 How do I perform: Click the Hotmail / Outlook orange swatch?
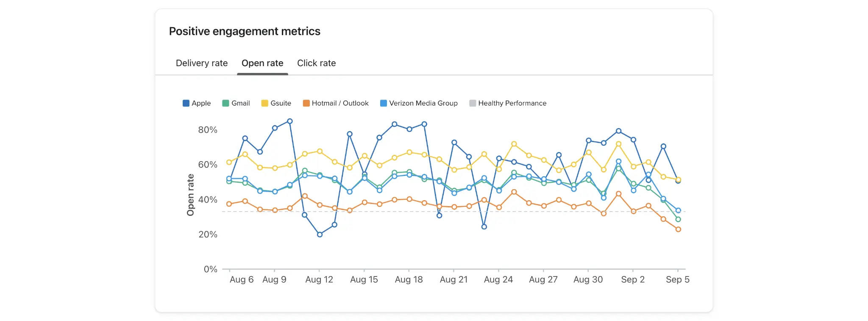(x=306, y=103)
